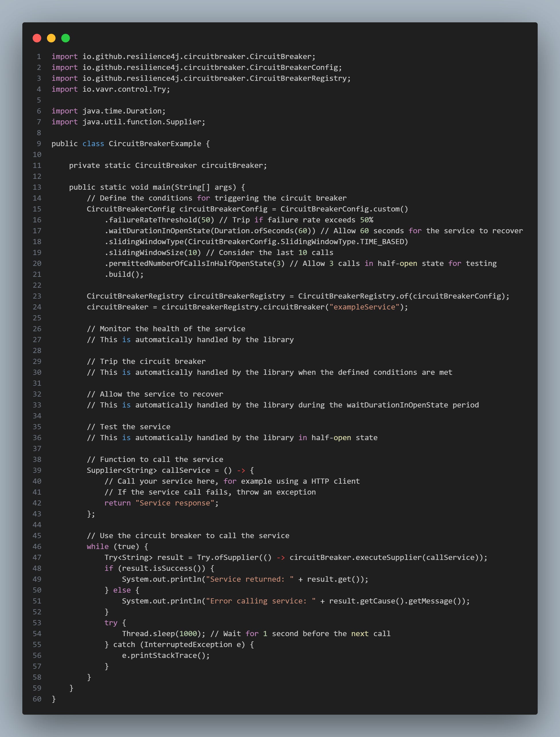560x737 pixels.
Task: Click the comment 'Function to call the service'
Action: tap(155, 459)
